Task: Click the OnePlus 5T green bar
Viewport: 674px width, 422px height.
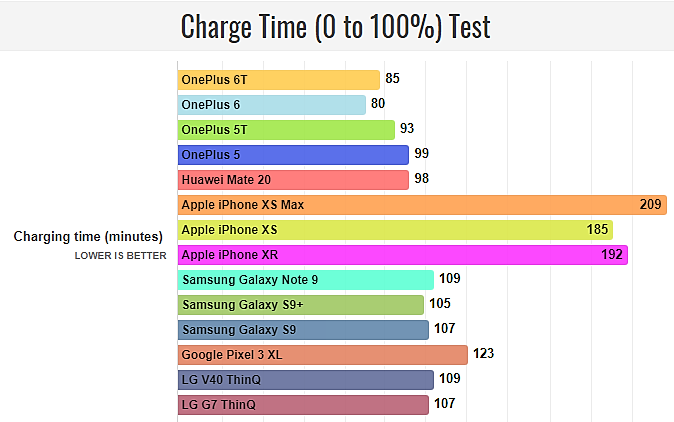Action: point(286,130)
